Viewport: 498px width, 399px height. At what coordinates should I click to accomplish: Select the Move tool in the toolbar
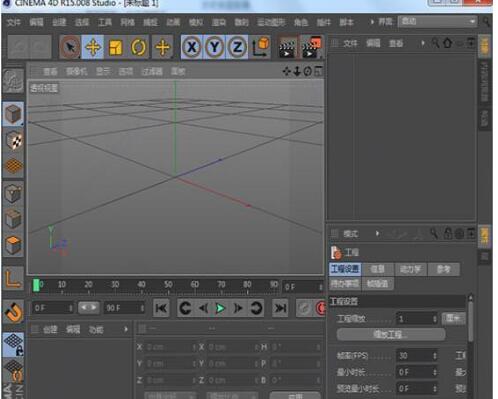[x=93, y=47]
